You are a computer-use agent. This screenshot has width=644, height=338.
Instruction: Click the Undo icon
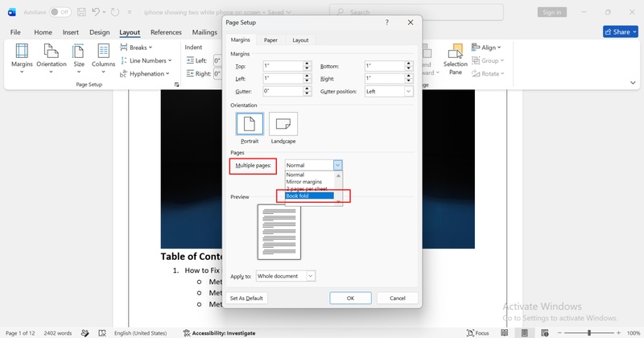pyautogui.click(x=95, y=12)
